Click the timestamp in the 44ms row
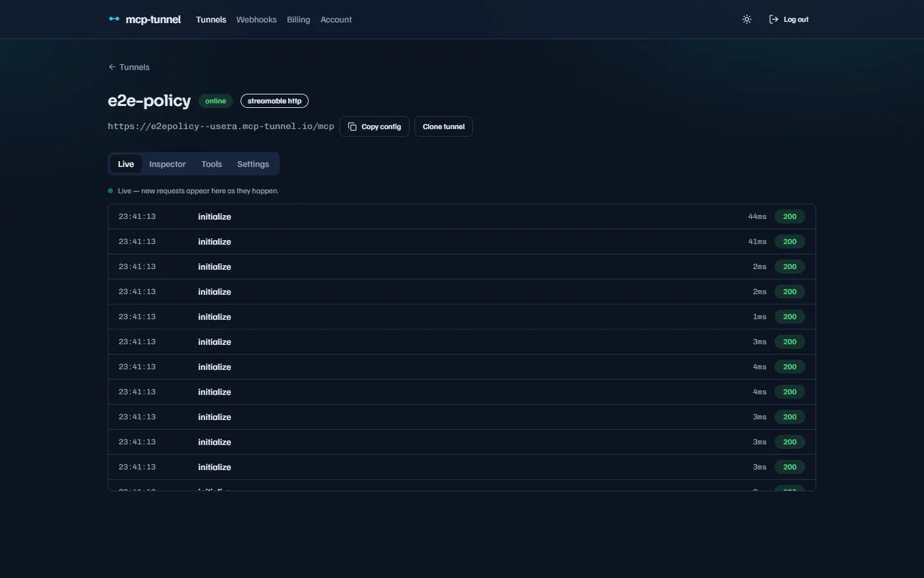Viewport: 924px width, 578px height. click(x=137, y=216)
